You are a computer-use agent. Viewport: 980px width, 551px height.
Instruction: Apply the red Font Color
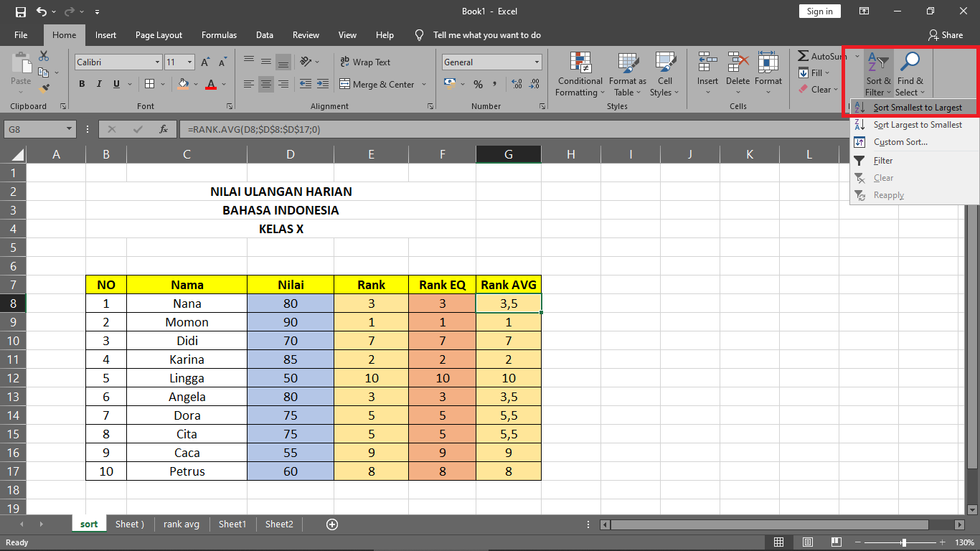tap(211, 84)
